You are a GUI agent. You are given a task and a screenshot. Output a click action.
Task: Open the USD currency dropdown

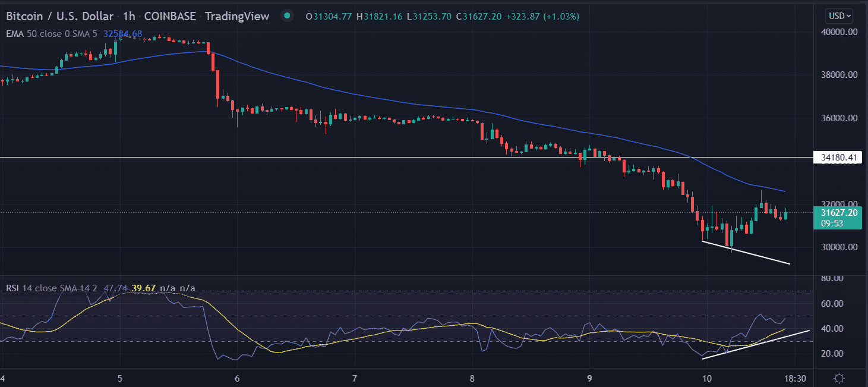(x=839, y=16)
